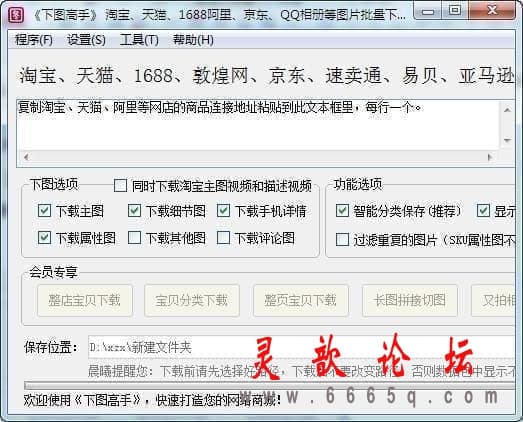The image size is (523, 422).
Task: Click the 长图拼接切图 button
Action: [410, 300]
